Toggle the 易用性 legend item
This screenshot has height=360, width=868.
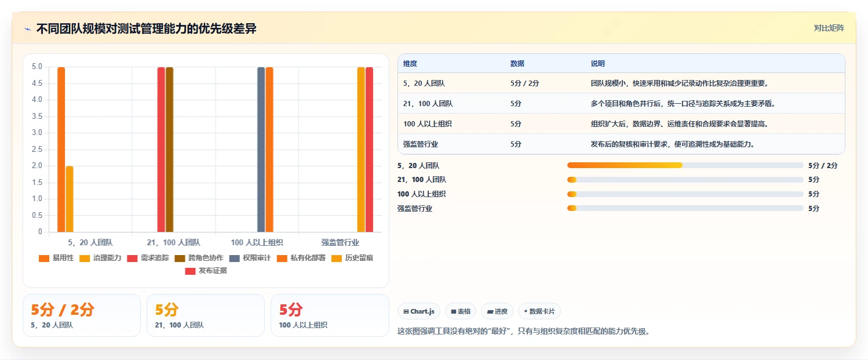tap(56, 258)
